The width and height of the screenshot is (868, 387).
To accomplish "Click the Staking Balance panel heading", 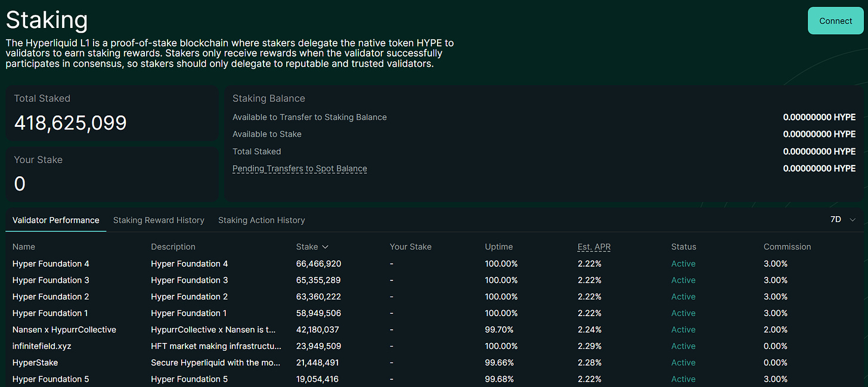I will (x=269, y=98).
